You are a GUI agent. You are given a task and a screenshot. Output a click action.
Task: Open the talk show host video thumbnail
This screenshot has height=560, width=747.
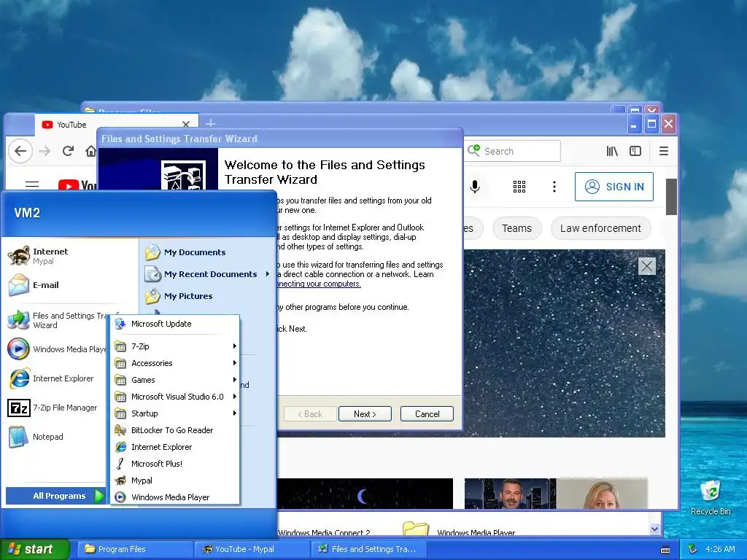[x=555, y=494]
